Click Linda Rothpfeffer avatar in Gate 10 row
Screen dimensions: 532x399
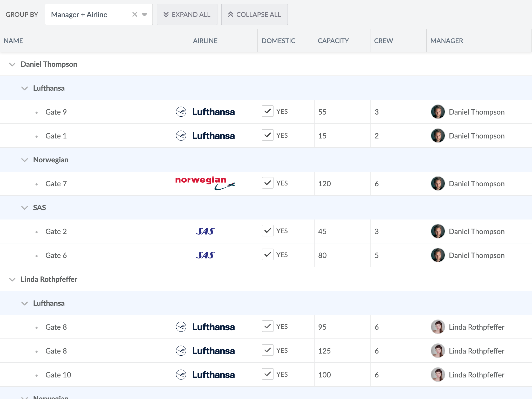438,375
